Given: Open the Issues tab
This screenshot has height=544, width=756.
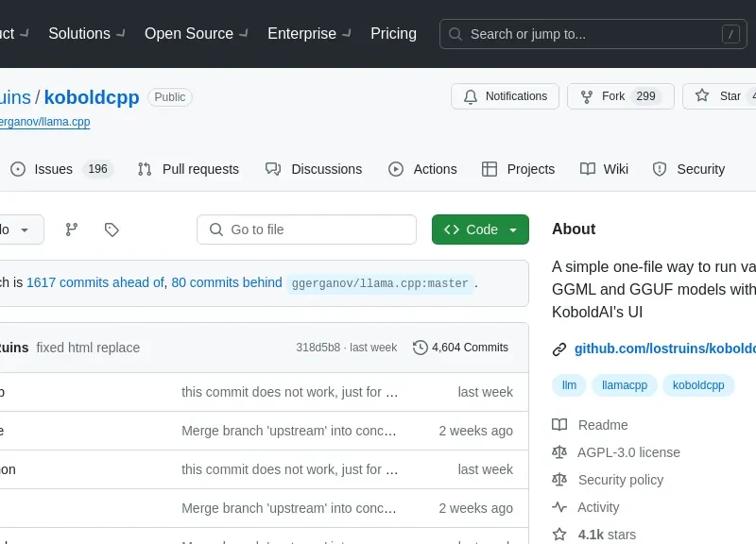Looking at the screenshot, I should pos(60,169).
